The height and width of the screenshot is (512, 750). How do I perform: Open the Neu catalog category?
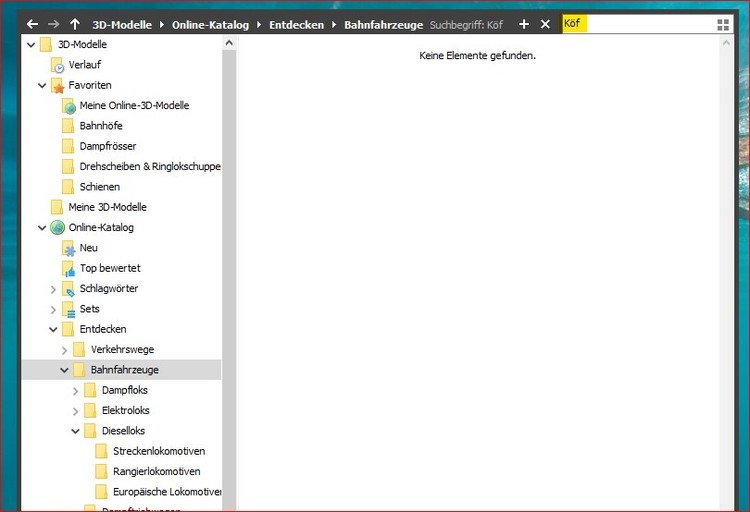[x=88, y=248]
